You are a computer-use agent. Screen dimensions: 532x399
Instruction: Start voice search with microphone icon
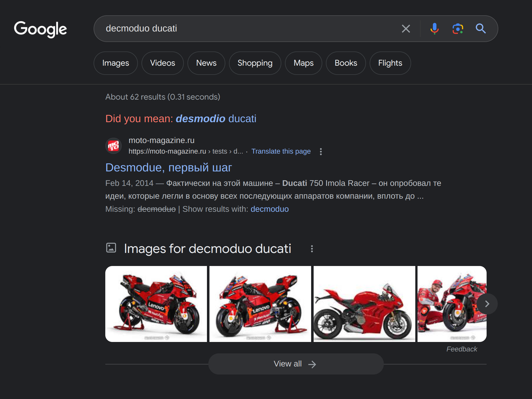[434, 29]
